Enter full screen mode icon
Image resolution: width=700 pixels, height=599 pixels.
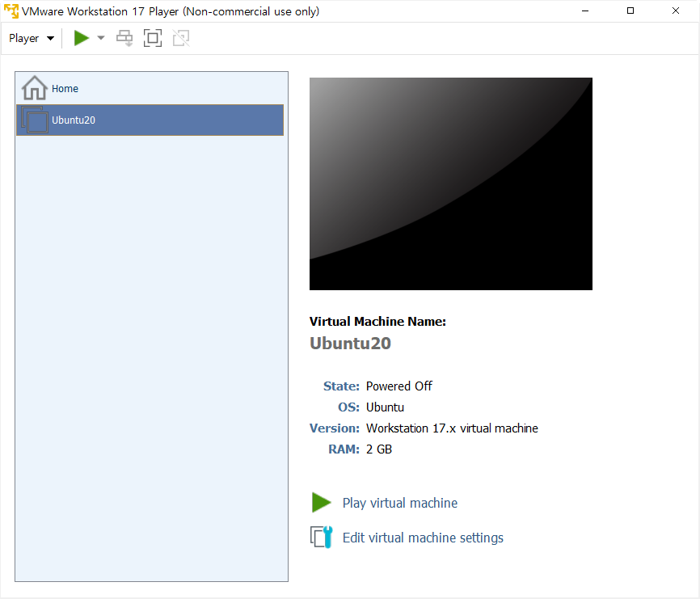(x=153, y=38)
